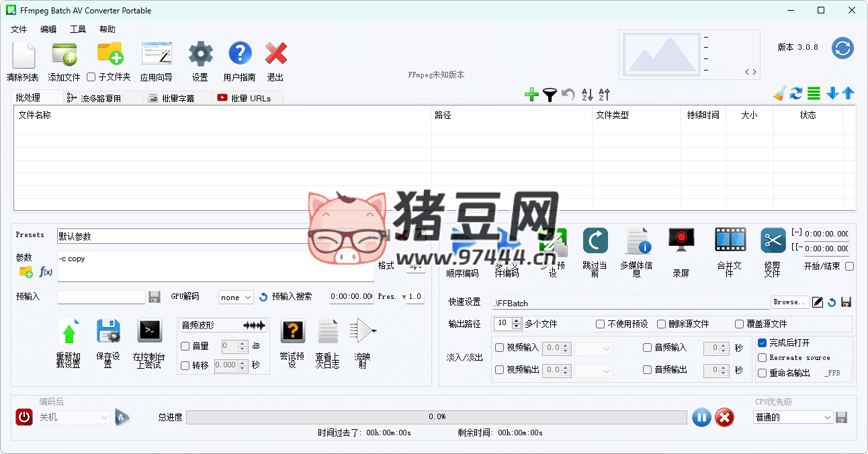Toggle Recreate source checkbox
Image resolution: width=868 pixels, height=454 pixels.
click(762, 358)
